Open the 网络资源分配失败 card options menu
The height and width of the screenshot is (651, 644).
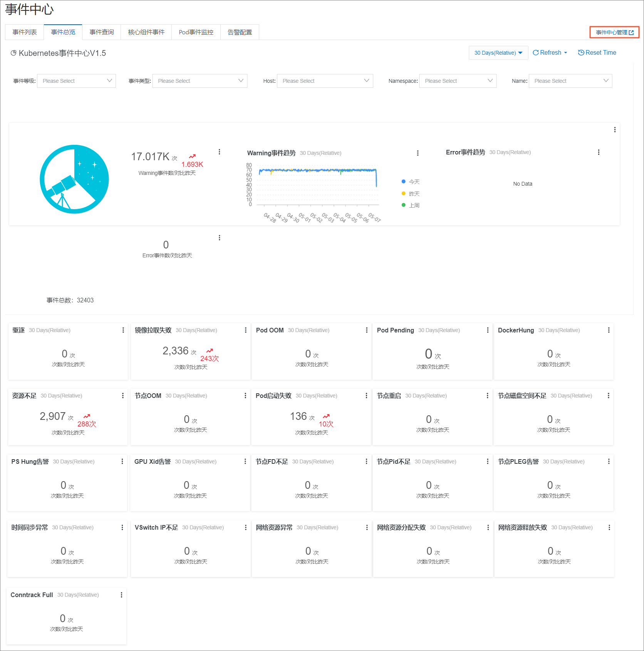coord(488,527)
